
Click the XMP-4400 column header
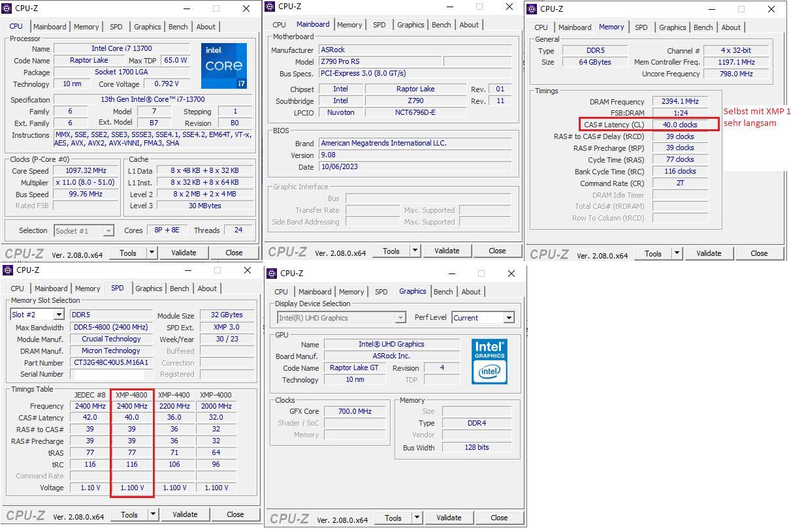pos(174,395)
